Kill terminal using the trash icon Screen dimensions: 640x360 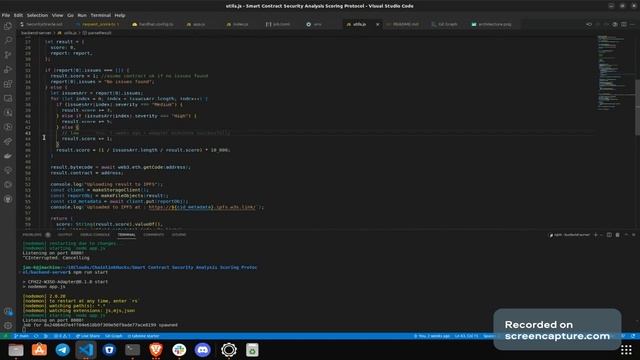pos(618,235)
